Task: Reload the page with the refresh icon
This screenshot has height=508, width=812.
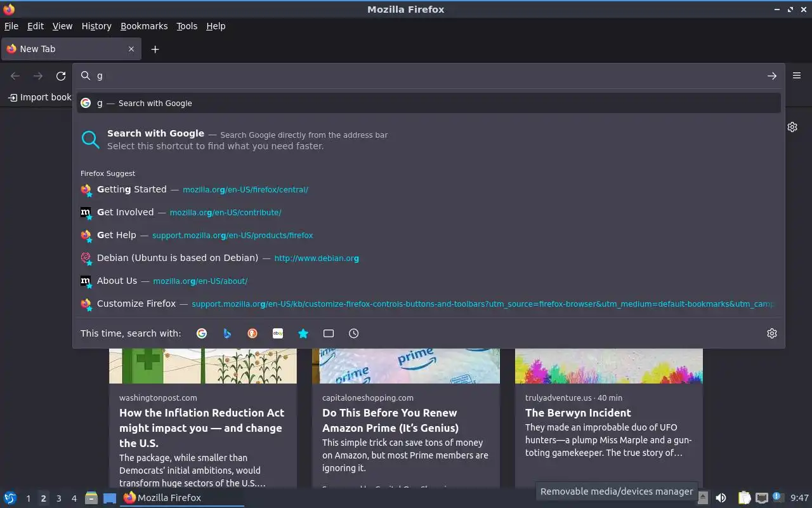Action: point(61,76)
